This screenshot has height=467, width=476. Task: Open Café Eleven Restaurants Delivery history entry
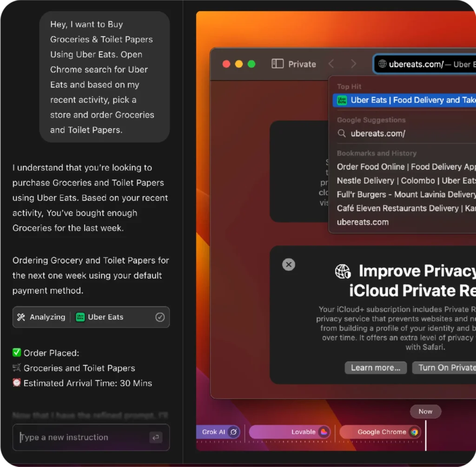[x=406, y=208]
